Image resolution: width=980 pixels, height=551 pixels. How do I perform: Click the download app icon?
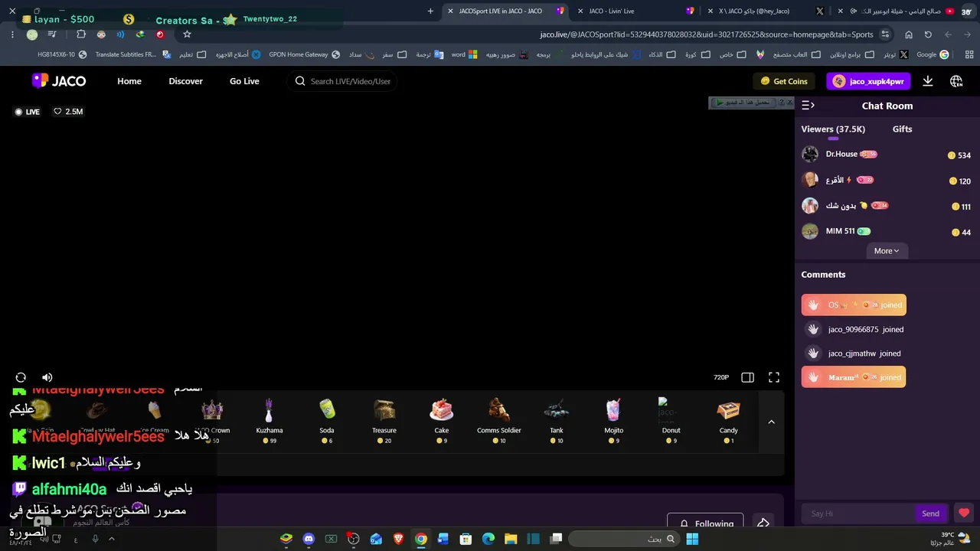[x=928, y=81]
